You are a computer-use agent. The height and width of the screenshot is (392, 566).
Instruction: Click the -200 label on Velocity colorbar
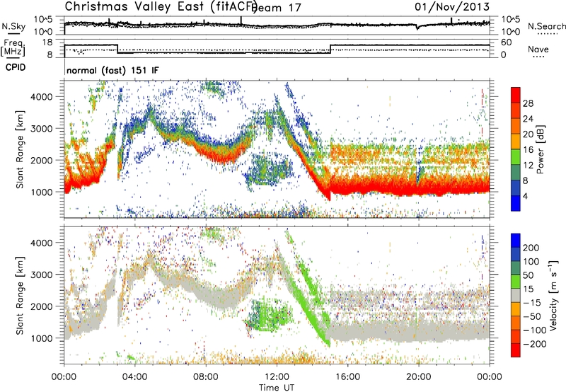[535, 344]
